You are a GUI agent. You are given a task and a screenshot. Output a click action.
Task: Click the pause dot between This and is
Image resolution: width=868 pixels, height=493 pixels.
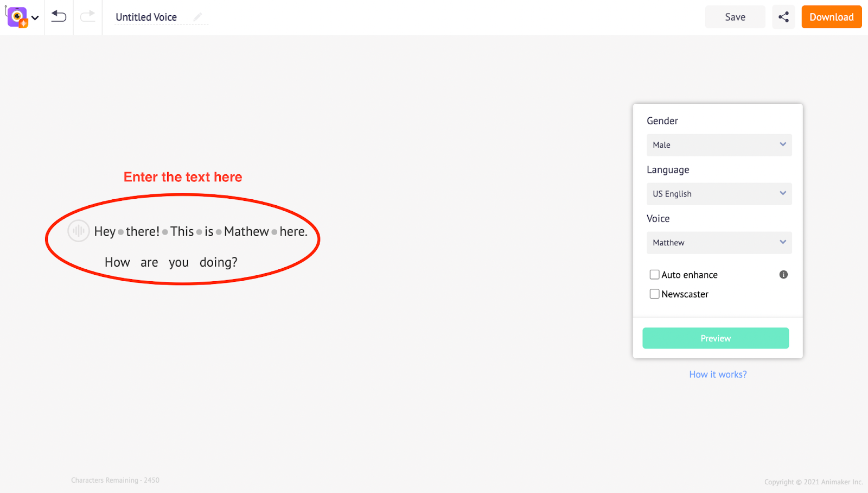[x=199, y=232]
